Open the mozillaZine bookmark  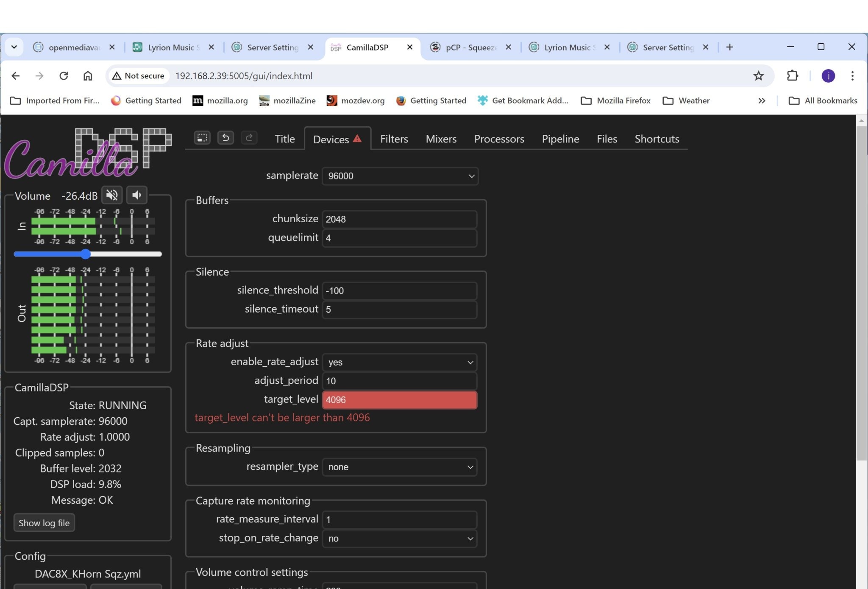[x=287, y=100]
